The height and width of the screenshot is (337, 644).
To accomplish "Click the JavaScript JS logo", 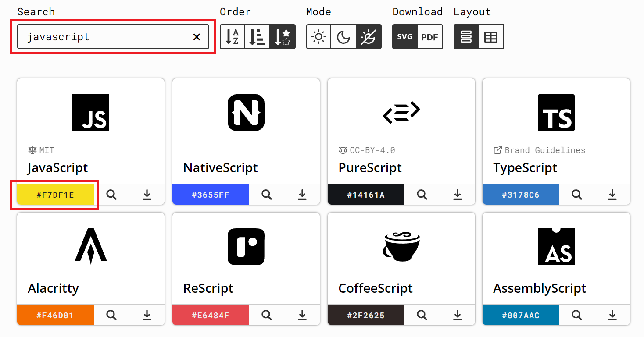I will [91, 113].
